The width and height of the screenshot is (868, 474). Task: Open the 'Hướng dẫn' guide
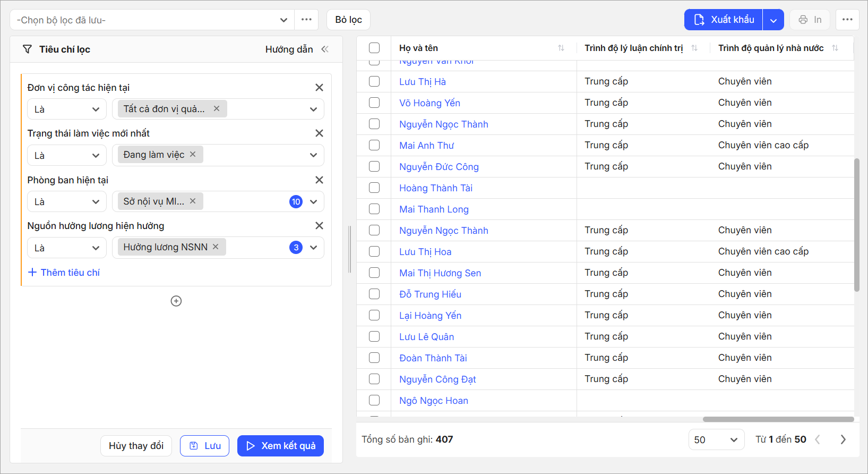[289, 49]
